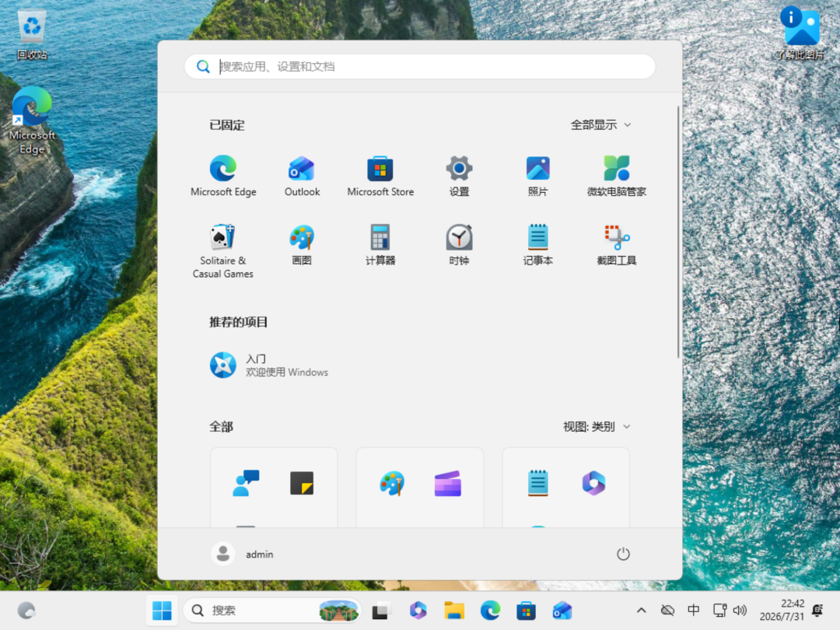Screen dimensions: 840x630
Task: Open Microsoft Store pinned app
Action: coord(380,177)
